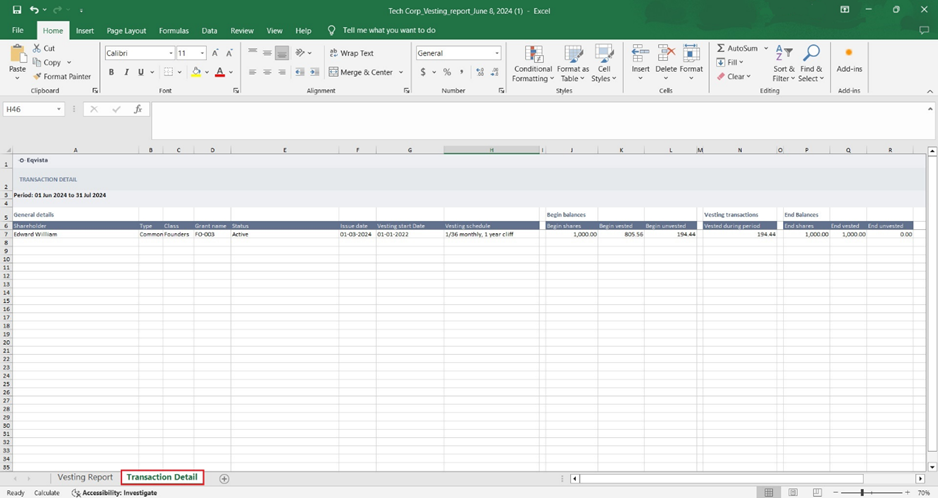
Task: Click the Copy icon
Action: click(37, 62)
